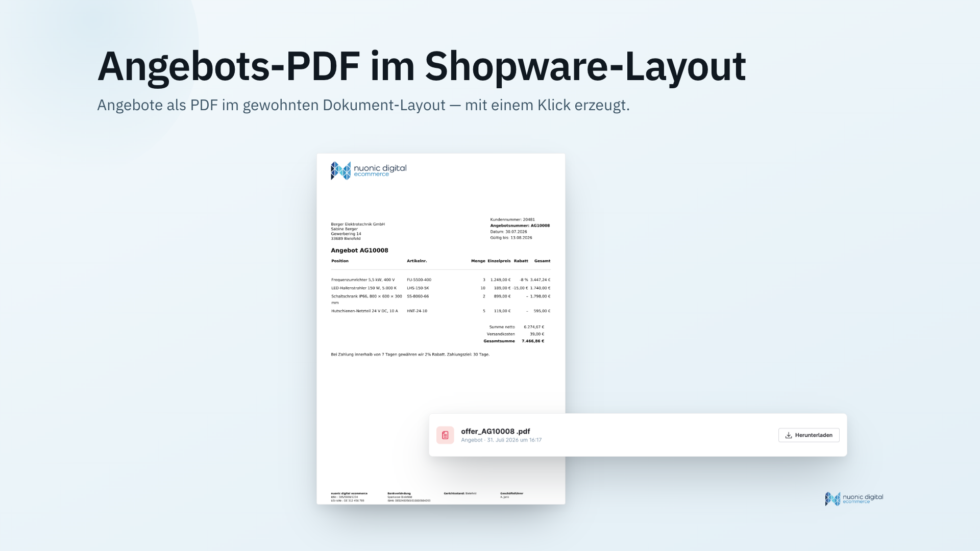This screenshot has height=551, width=980.
Task: Click the street address 'Gewerbering 14'
Action: pyautogui.click(x=346, y=234)
